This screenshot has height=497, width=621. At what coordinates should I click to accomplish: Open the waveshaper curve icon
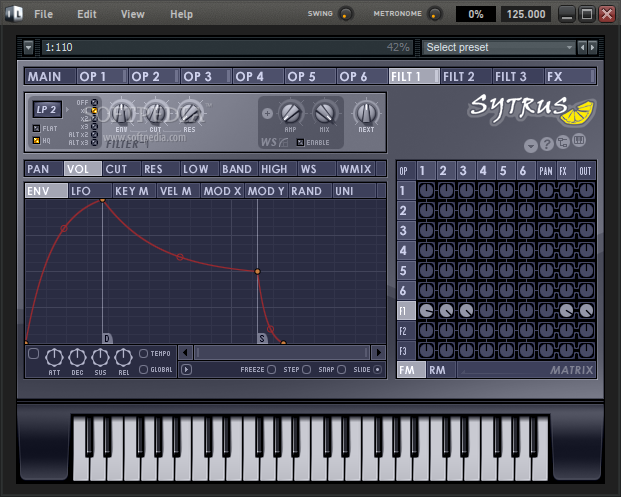[x=283, y=142]
